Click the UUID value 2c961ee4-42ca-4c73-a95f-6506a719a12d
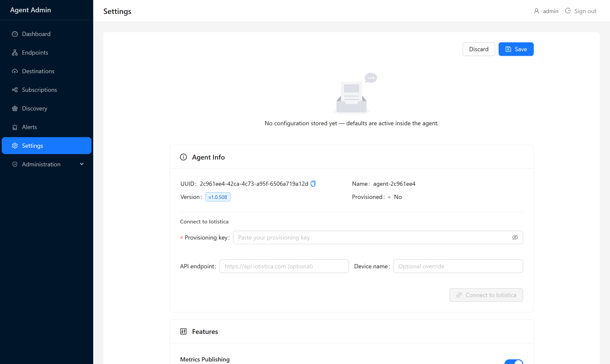 tap(254, 184)
